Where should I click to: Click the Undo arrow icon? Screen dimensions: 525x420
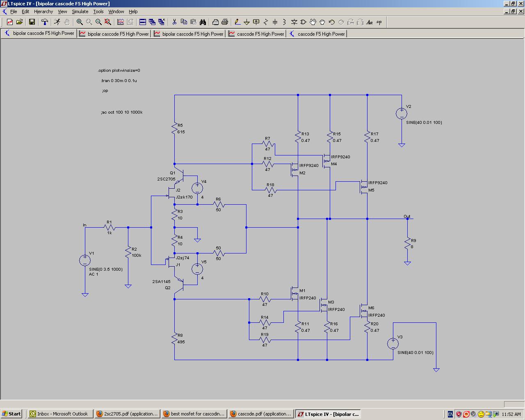[x=332, y=22]
